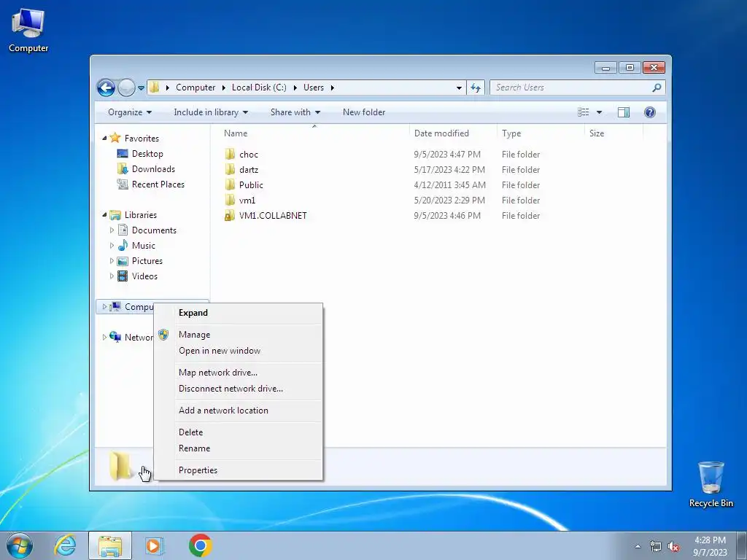Select Computer in the address breadcrumb
This screenshot has width=747, height=560.
point(196,87)
